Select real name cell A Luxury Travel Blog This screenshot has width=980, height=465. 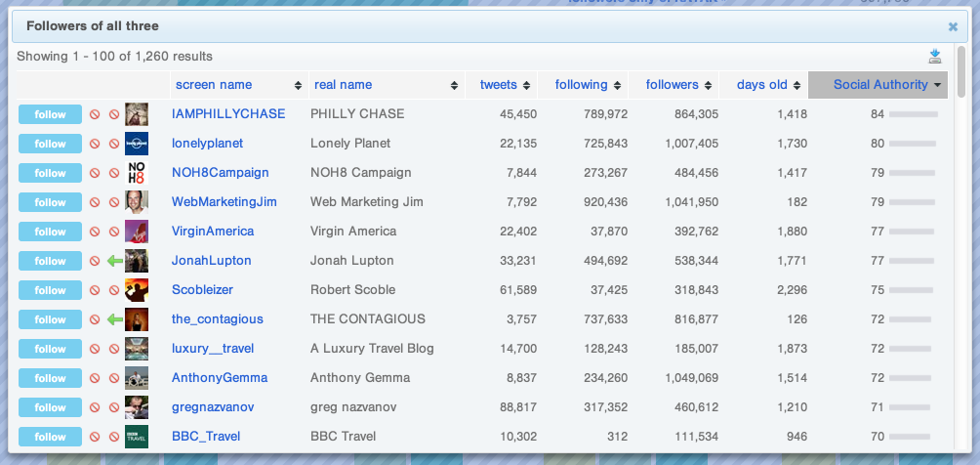[x=372, y=349]
